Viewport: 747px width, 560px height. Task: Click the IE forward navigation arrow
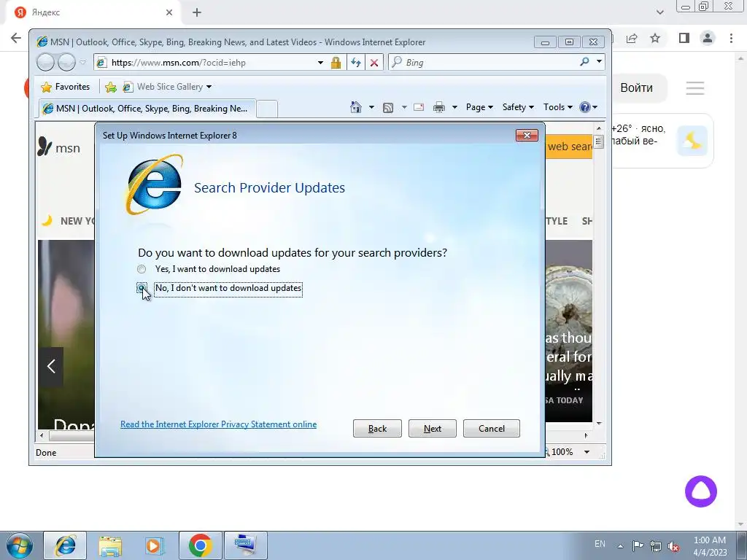(66, 63)
